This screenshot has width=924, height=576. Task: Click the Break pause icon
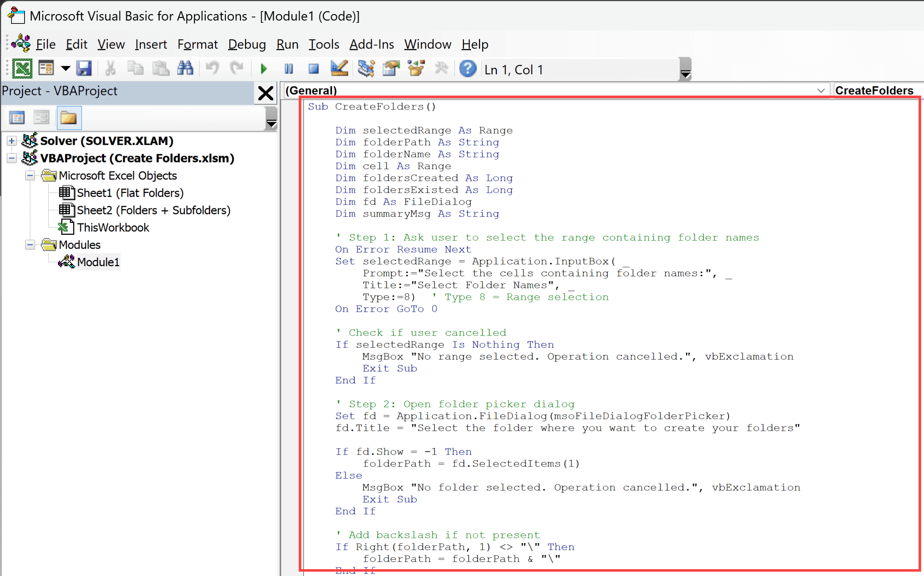pyautogui.click(x=289, y=69)
